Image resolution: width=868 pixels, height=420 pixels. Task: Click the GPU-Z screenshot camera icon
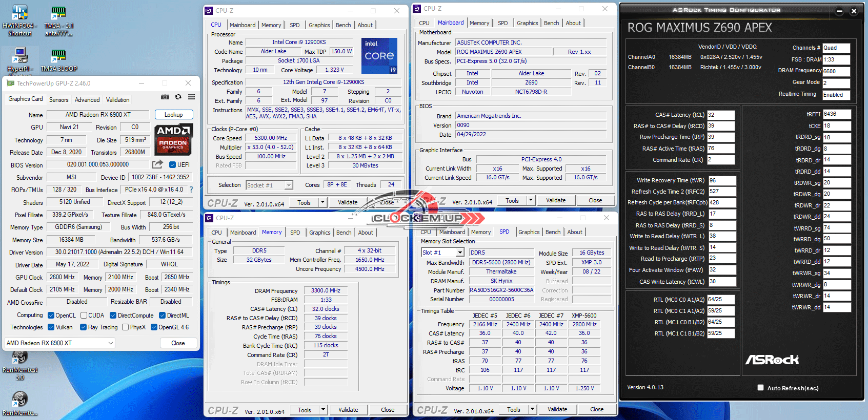coord(165,97)
